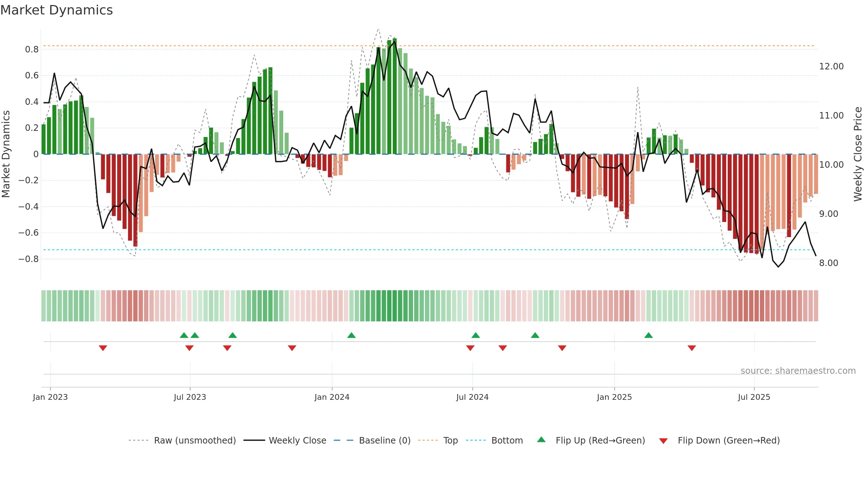Click the 'Jan 2024' x-axis label
Viewport: 868px width, 488px height.
click(x=332, y=397)
